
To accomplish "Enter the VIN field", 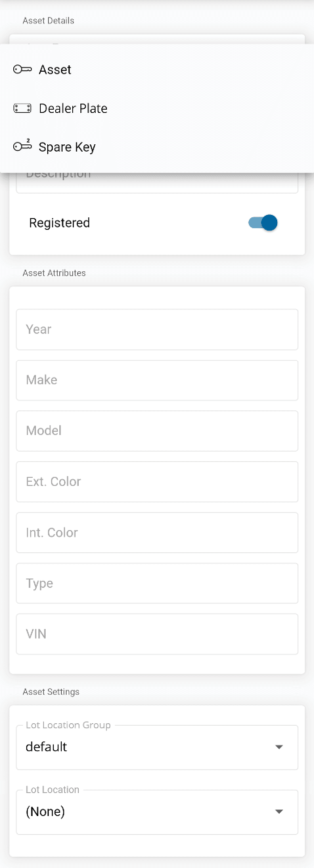I will (157, 634).
